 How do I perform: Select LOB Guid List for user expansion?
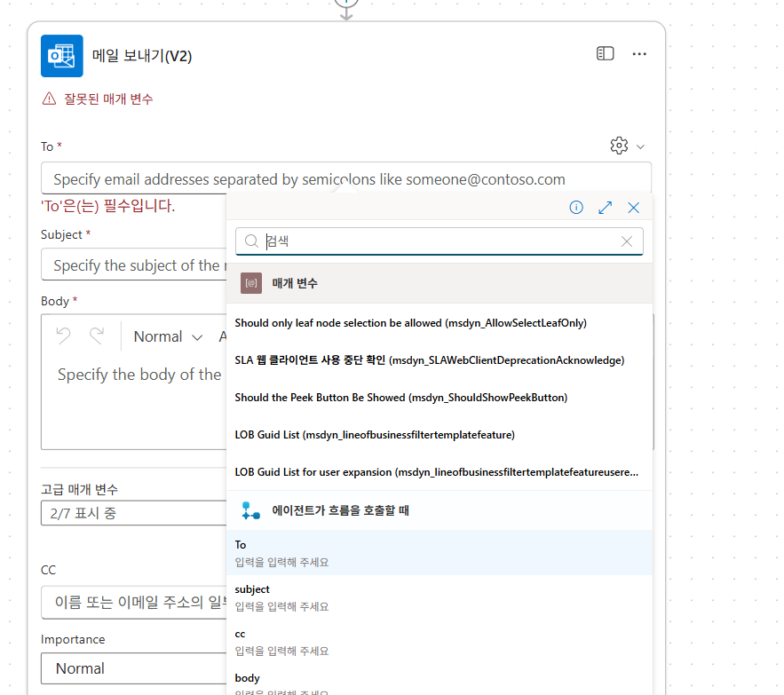click(x=440, y=472)
